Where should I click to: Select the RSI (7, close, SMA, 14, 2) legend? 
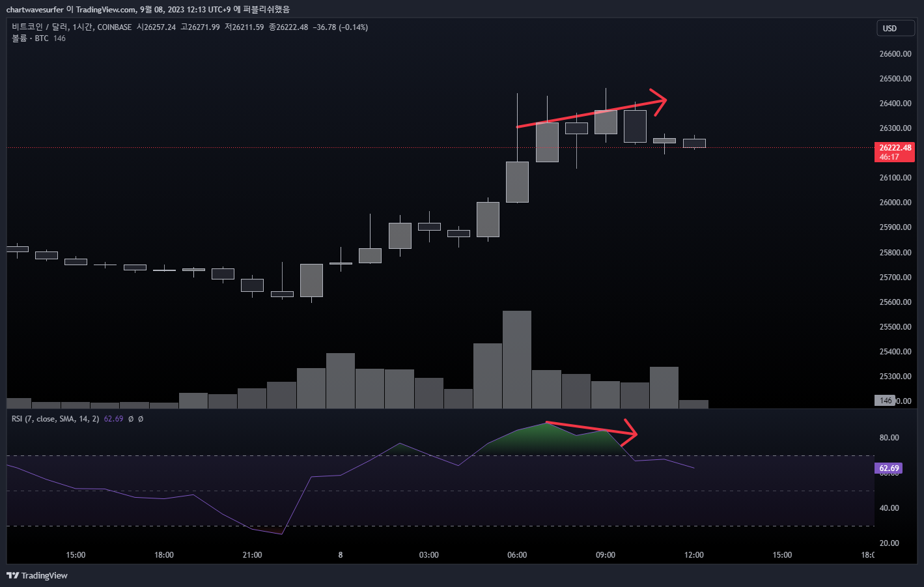tap(55, 419)
